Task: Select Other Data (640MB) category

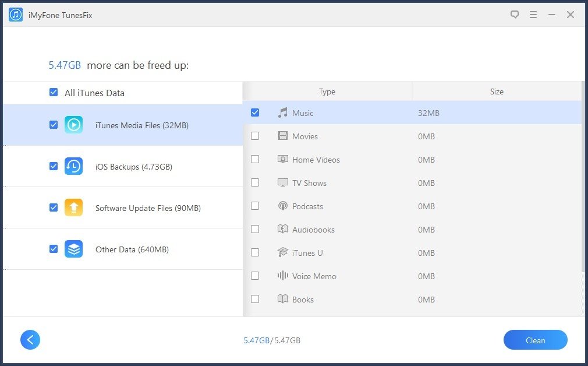Action: pyautogui.click(x=123, y=249)
